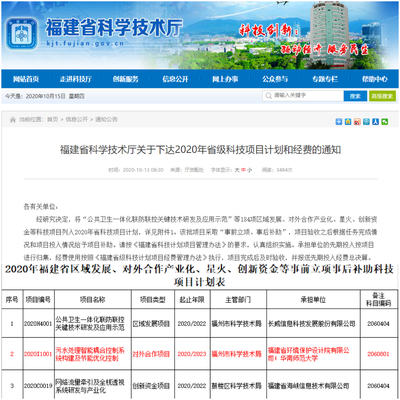Share via the red Weibo icon
The image size is (400, 400).
click(357, 122)
